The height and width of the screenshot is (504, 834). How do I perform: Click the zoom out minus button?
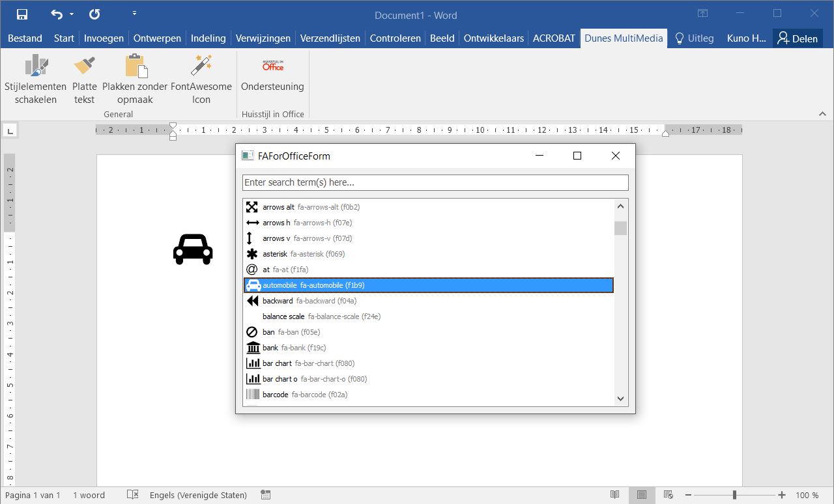688,495
